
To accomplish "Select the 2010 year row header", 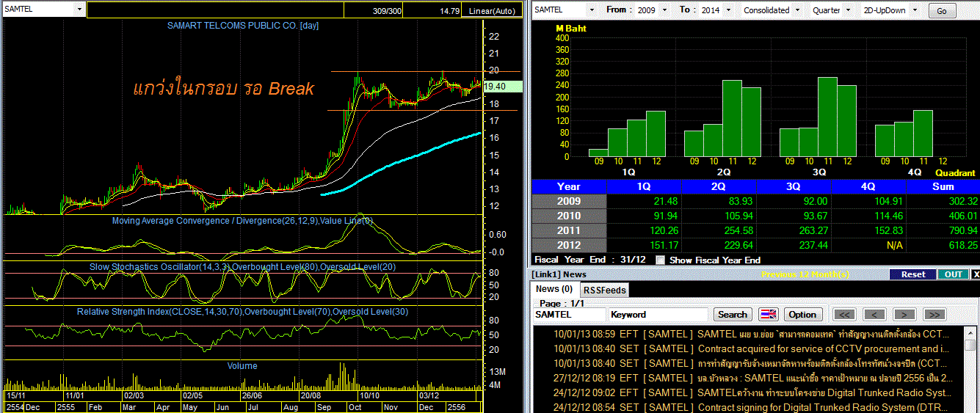I will coord(569,216).
